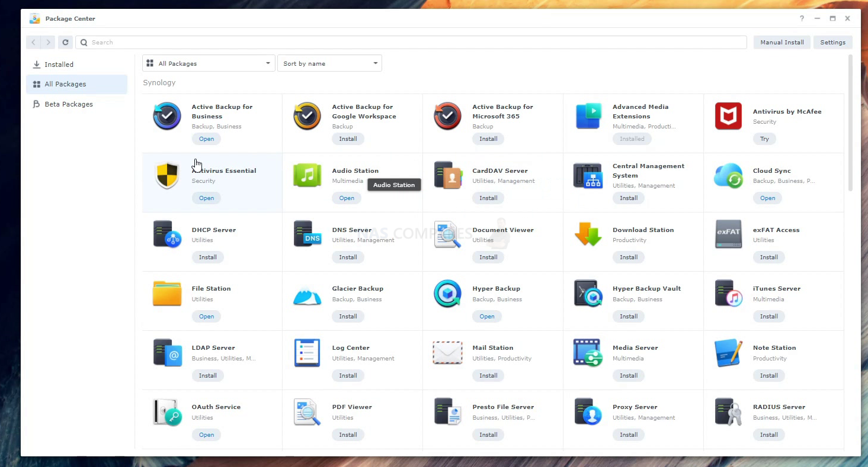The width and height of the screenshot is (868, 467).
Task: Click the Antivirus by McAfee icon
Action: click(x=728, y=116)
